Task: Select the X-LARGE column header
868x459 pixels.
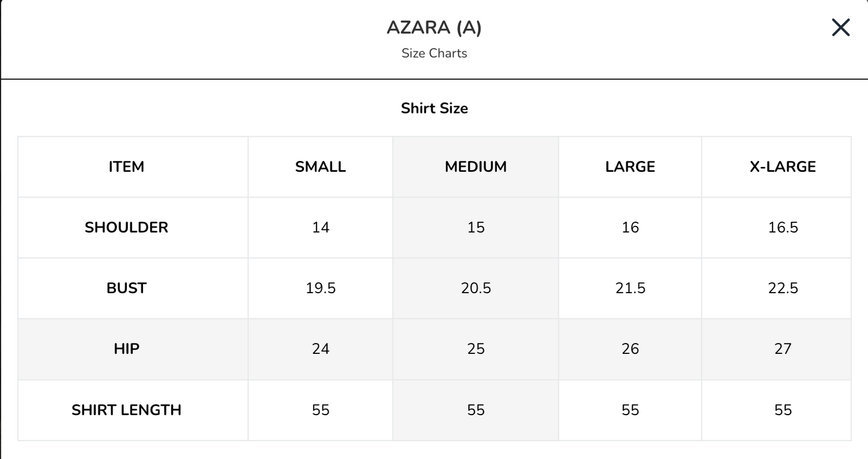Action: [783, 166]
